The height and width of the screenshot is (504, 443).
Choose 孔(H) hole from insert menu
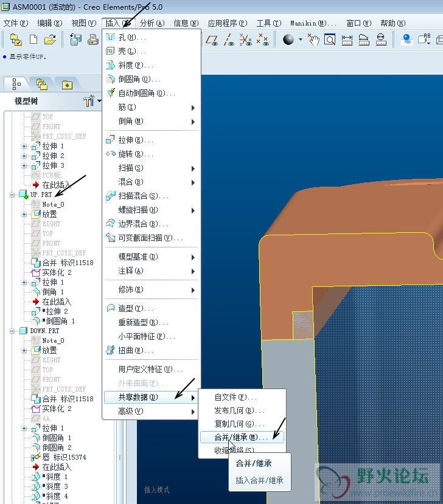[152, 37]
